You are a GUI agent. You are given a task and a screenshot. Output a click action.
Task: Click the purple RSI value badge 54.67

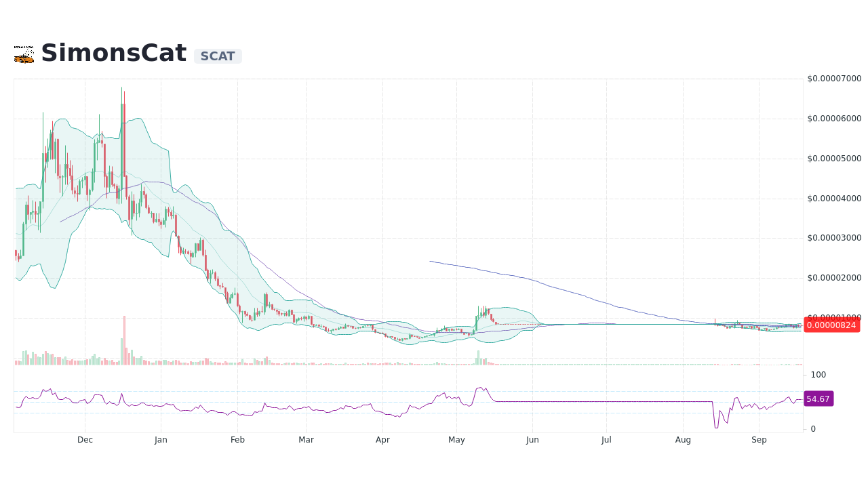coord(818,399)
